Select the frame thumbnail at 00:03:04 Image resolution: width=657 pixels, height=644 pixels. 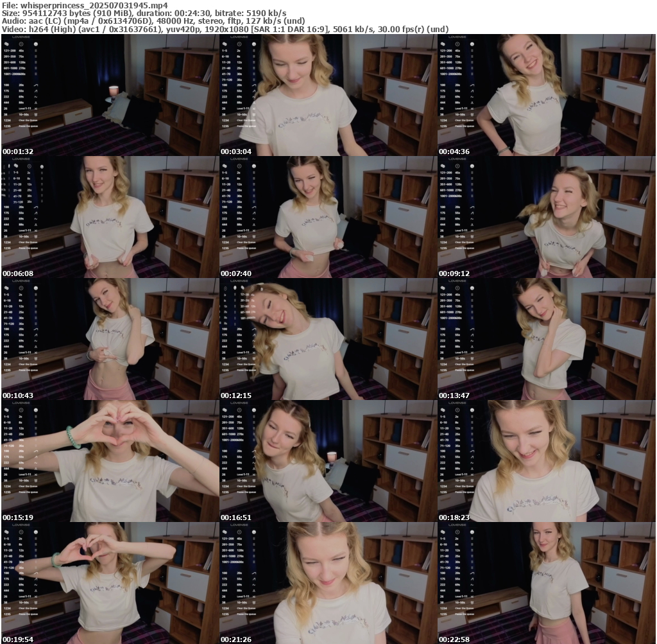[328, 95]
